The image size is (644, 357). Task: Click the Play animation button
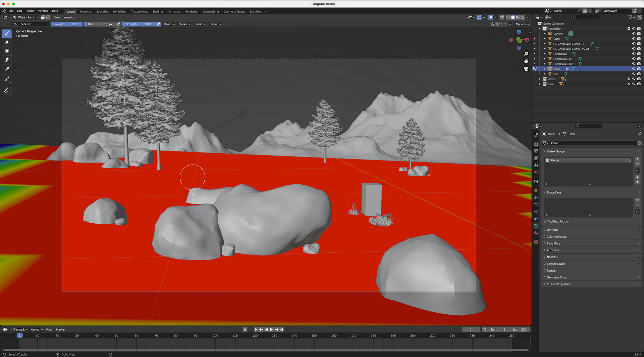(x=271, y=329)
